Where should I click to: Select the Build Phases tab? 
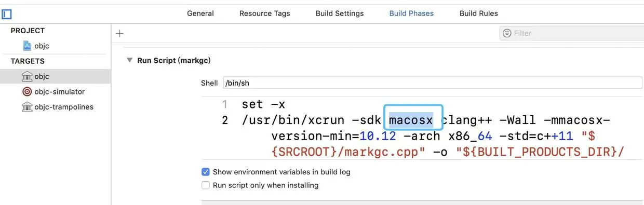click(411, 13)
